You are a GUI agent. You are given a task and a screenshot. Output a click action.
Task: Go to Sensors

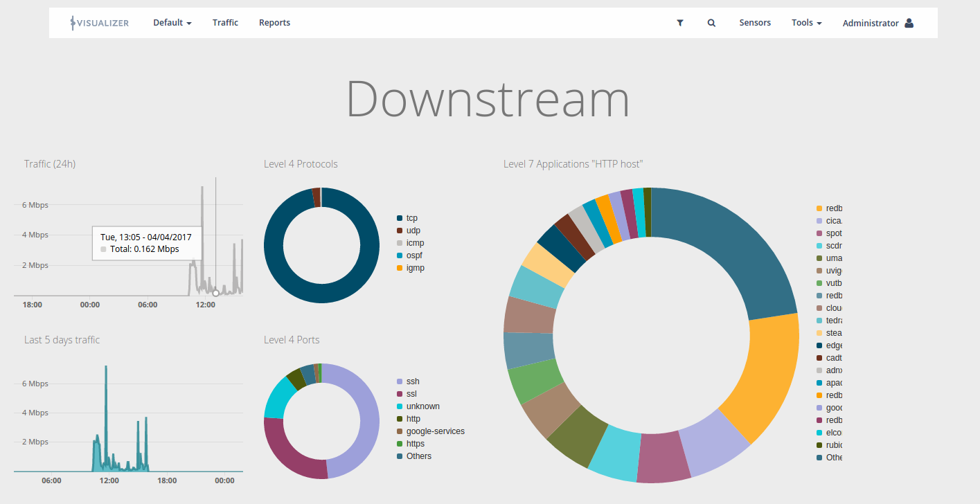pos(755,23)
